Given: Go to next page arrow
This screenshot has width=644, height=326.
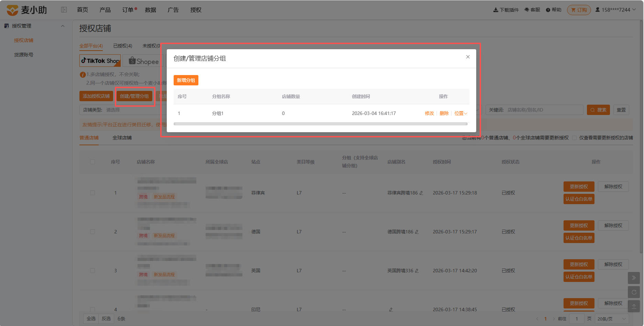Looking at the screenshot, I should [x=554, y=319].
